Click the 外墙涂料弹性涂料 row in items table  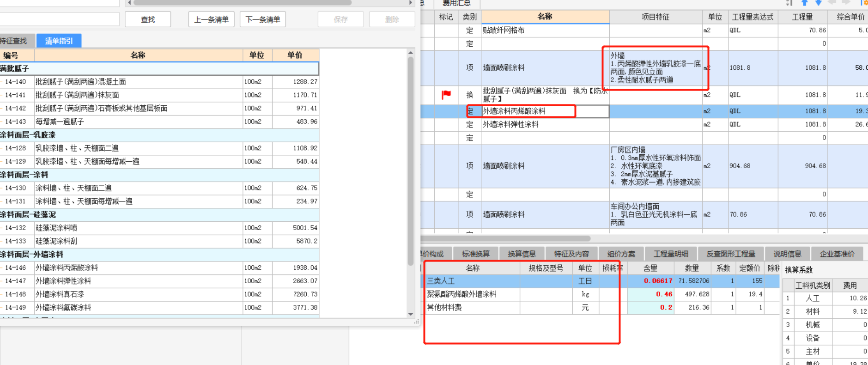coord(644,124)
